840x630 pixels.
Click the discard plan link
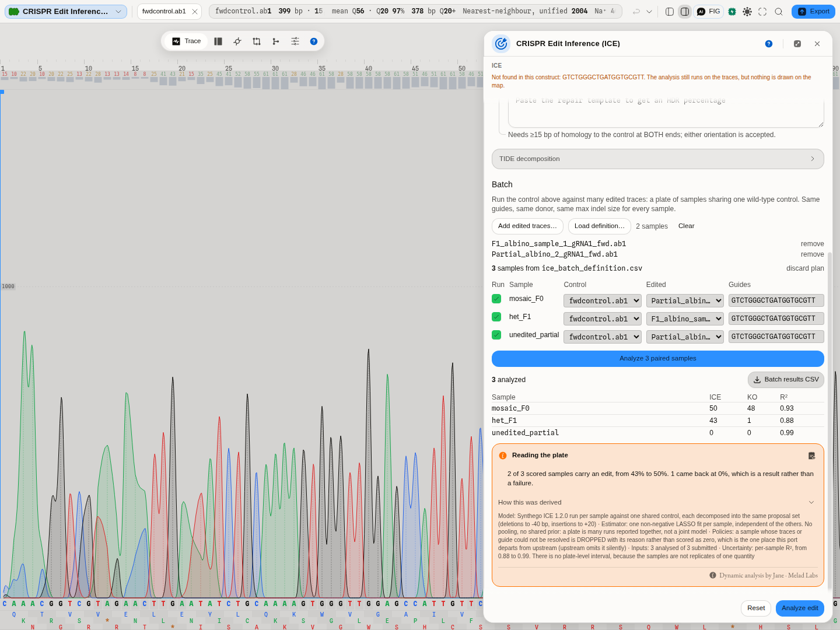pos(805,268)
